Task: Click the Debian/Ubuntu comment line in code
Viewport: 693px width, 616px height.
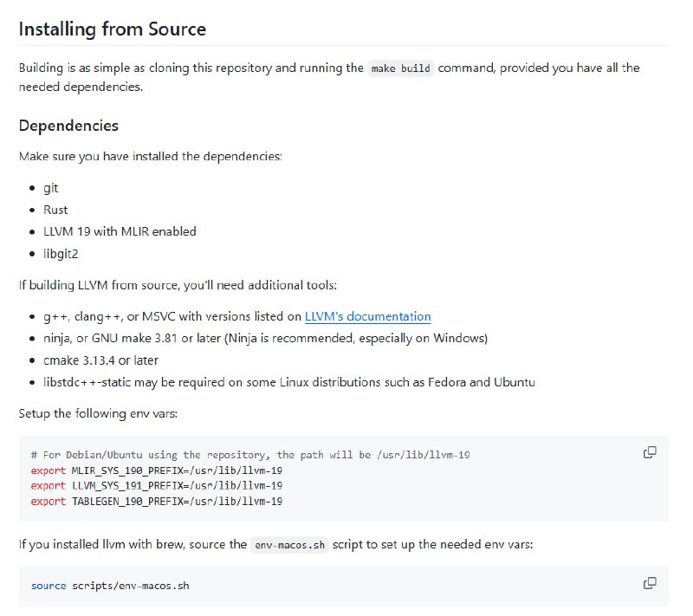Action: [249, 455]
